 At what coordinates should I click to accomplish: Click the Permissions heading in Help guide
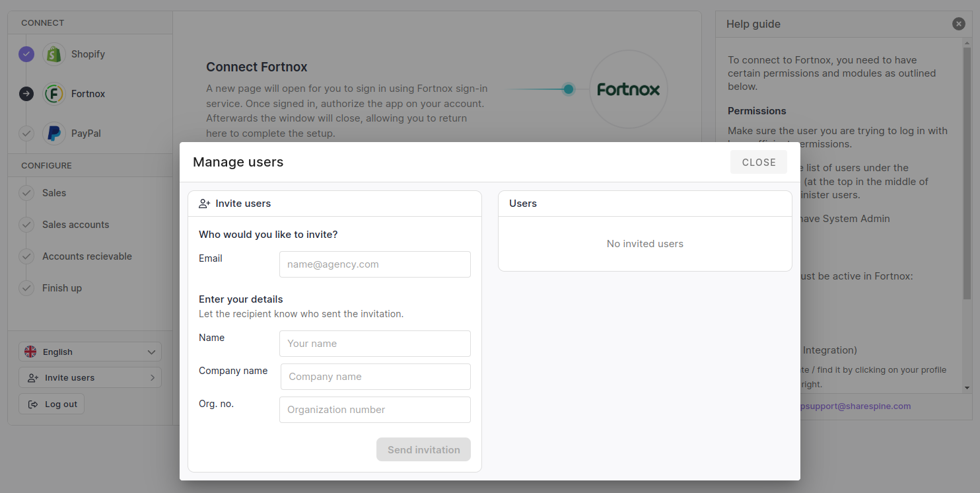click(x=757, y=111)
